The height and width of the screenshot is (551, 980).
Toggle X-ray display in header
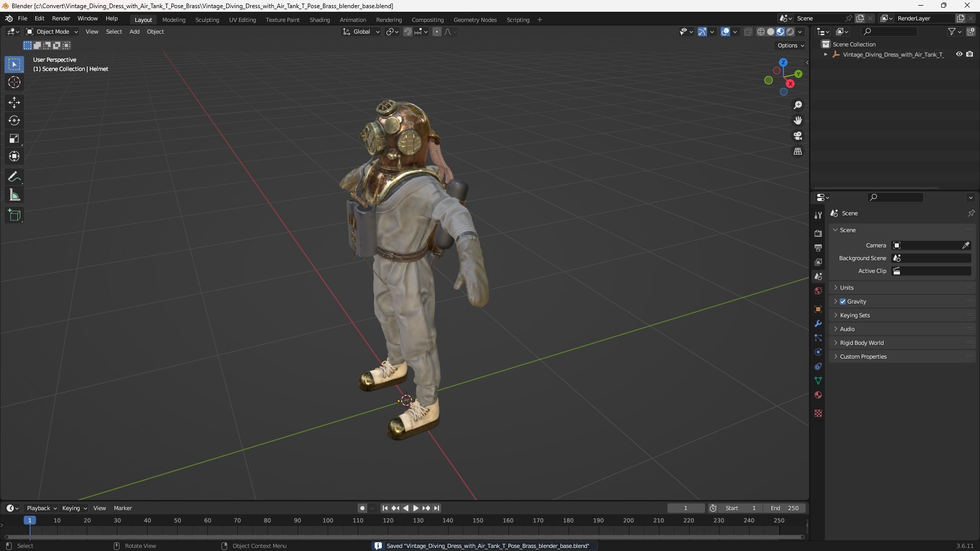point(748,32)
